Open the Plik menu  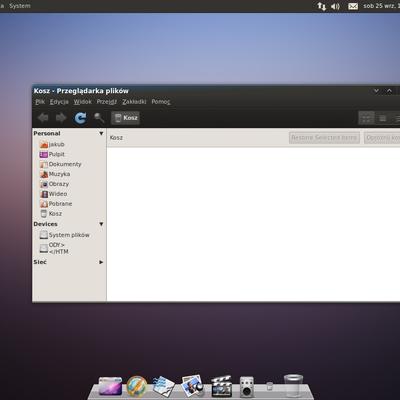40,102
